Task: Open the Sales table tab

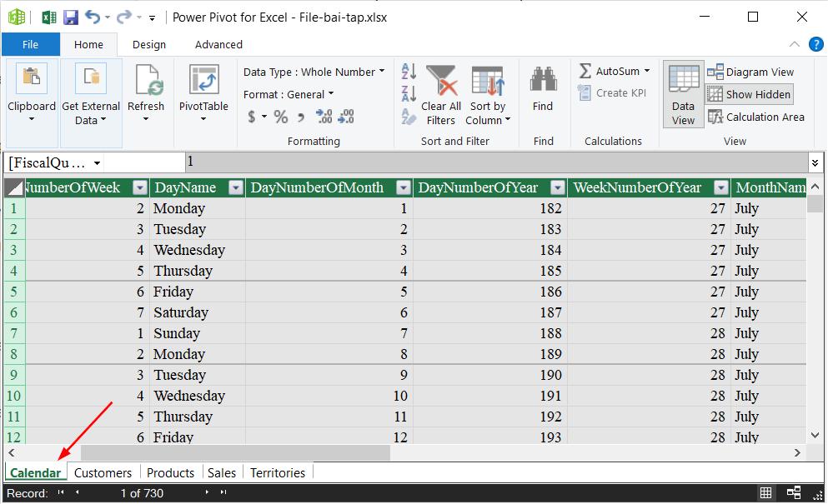Action: 221,472
